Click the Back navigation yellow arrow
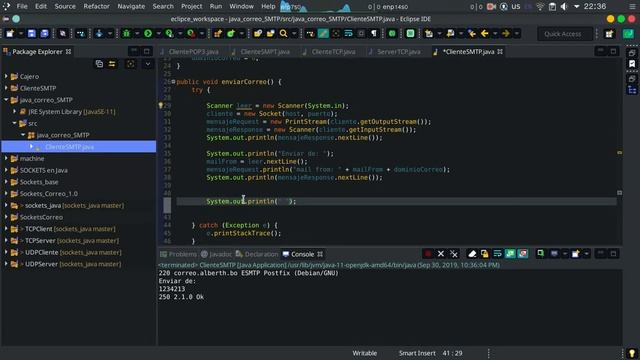640x360 pixels. 484,33
